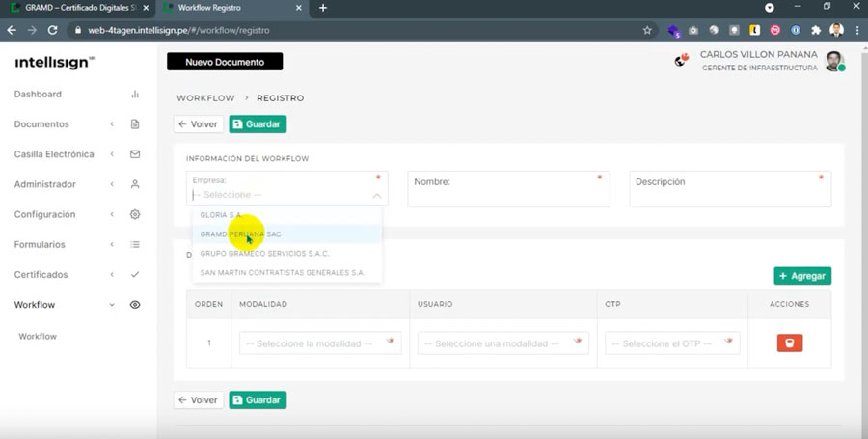868x439 pixels.
Task: Open the Seleccione la modalidad dropdown
Action: (320, 343)
